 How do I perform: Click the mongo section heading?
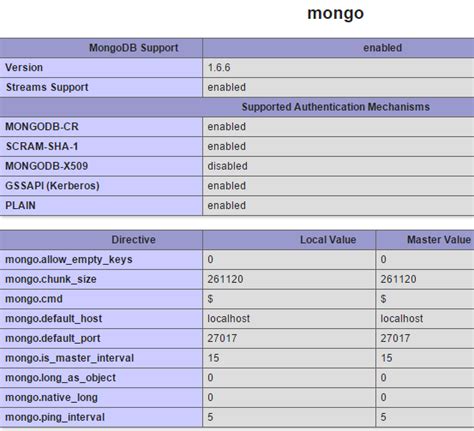[335, 14]
